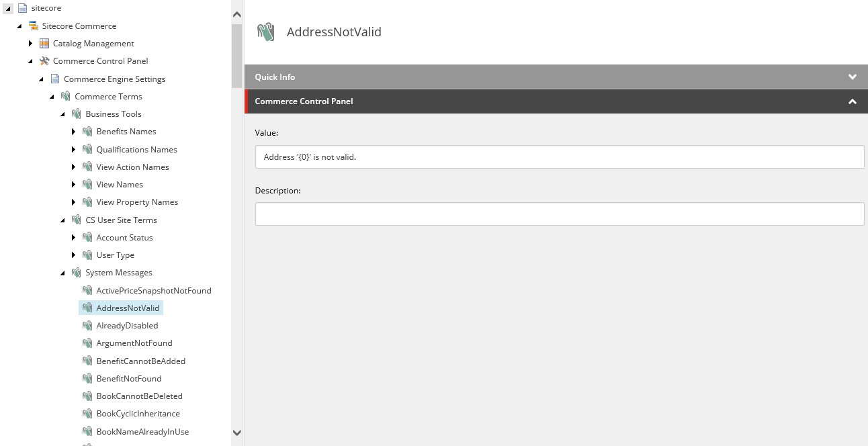
Task: Click the sitecore root document icon
Action: point(23,8)
